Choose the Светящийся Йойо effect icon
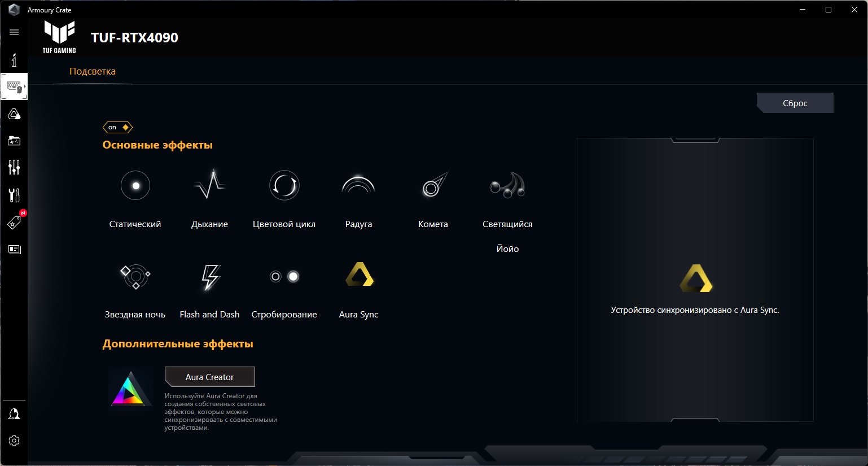This screenshot has height=466, width=868. pos(507,185)
